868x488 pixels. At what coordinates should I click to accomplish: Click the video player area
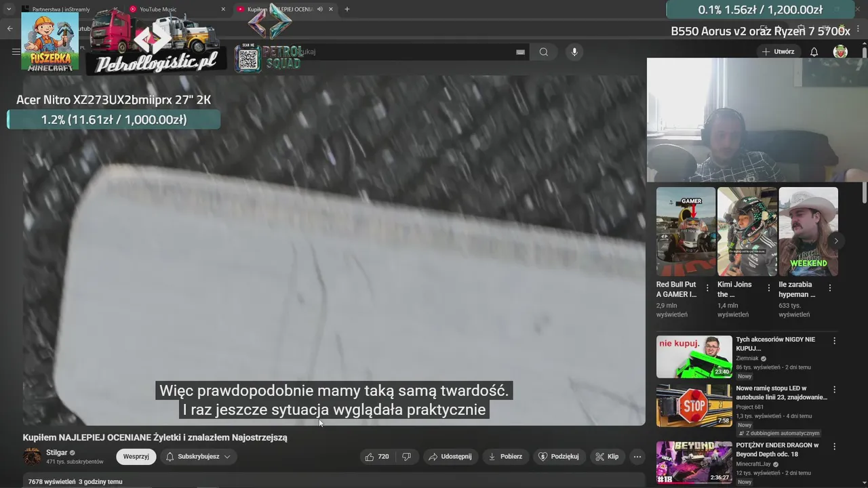click(x=334, y=251)
